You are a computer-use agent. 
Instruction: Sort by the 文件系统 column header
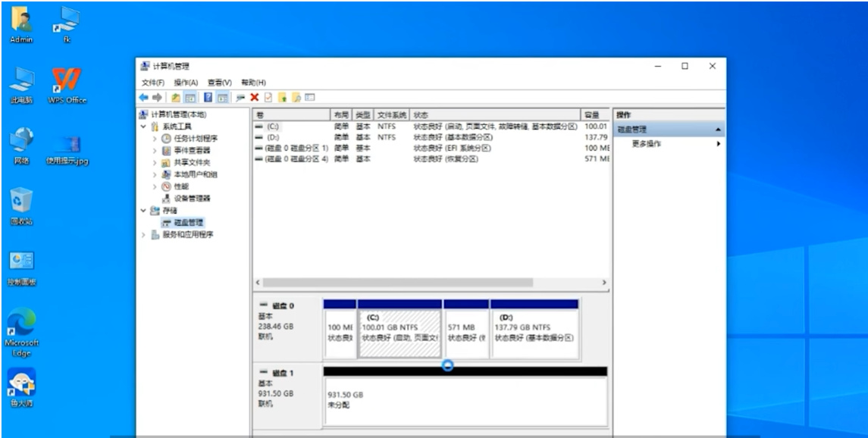pyautogui.click(x=392, y=114)
